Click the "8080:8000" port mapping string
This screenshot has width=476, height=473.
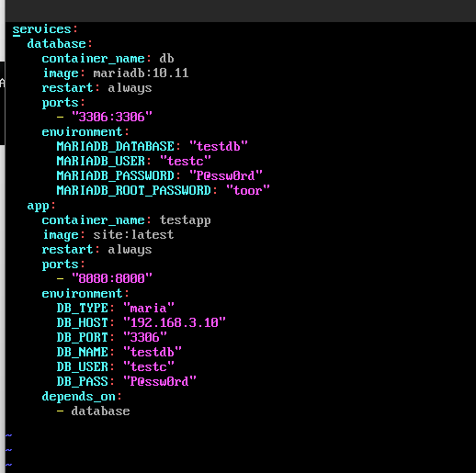112,278
